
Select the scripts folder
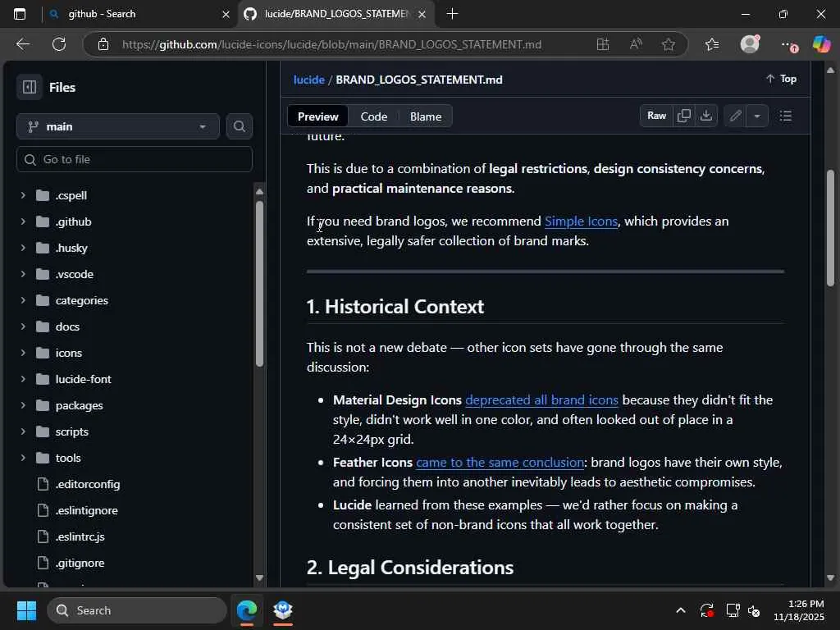[72, 431]
